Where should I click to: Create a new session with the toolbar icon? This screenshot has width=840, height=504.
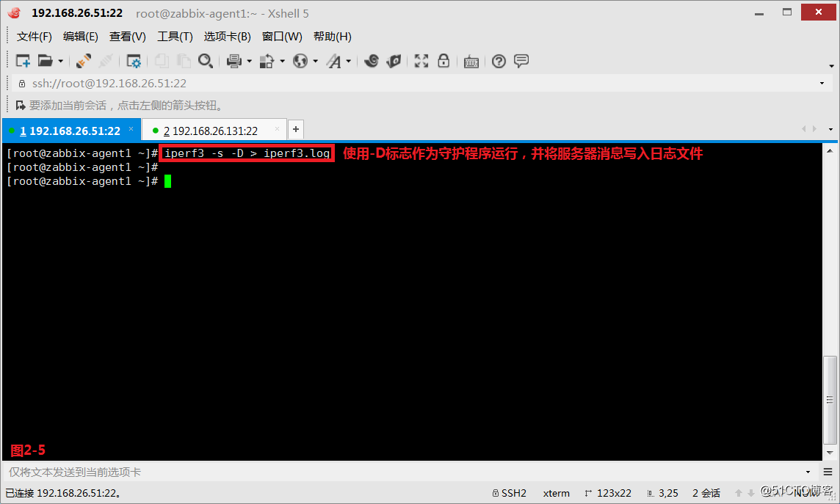[x=23, y=61]
